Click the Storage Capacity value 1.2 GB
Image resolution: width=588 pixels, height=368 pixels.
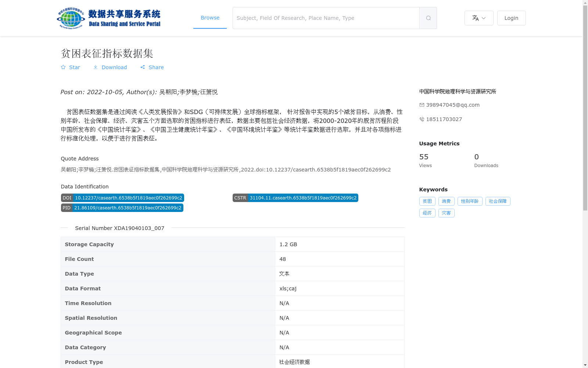click(x=288, y=244)
